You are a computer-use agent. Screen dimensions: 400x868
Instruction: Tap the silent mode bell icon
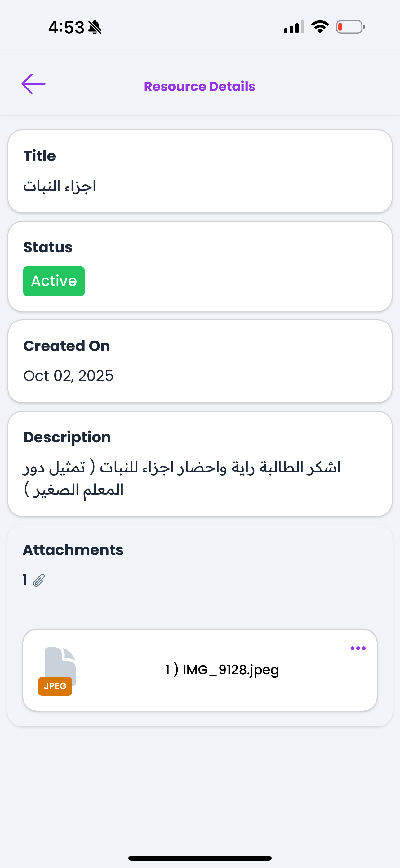click(95, 27)
